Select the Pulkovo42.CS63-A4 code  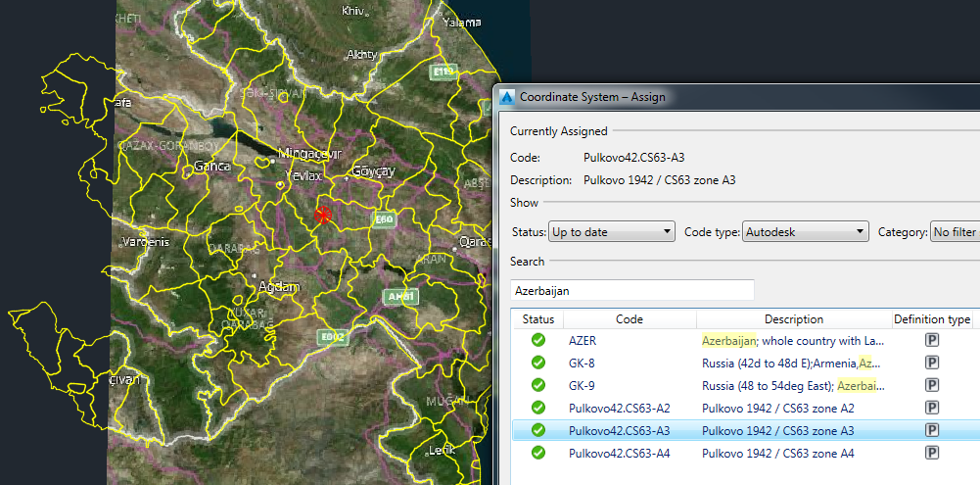pyautogui.click(x=620, y=453)
